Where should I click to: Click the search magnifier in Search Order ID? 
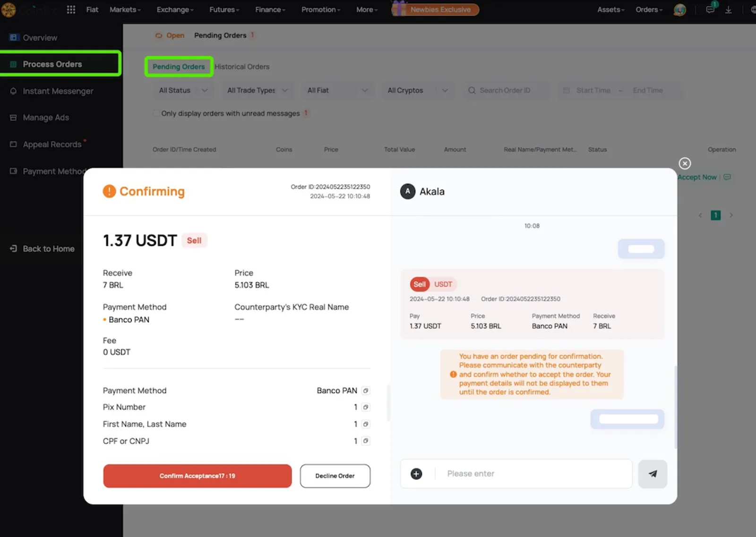coord(472,90)
